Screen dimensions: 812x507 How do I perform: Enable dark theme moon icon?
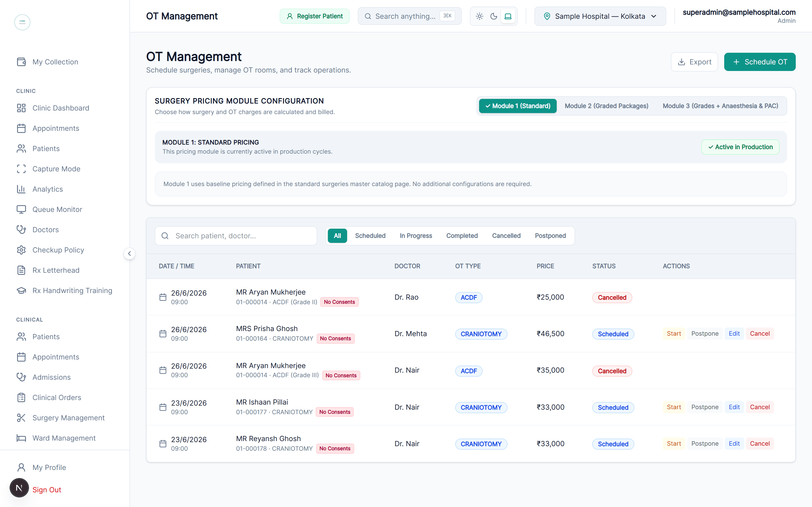[494, 16]
